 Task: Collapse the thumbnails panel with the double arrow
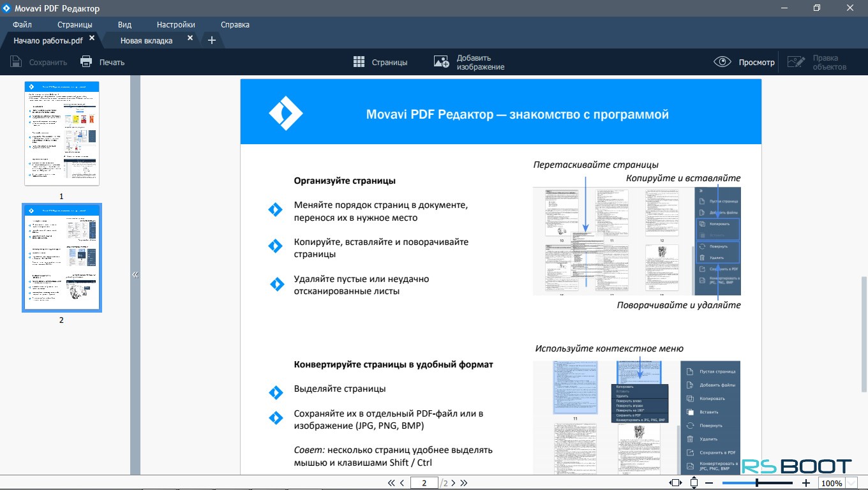click(x=135, y=275)
